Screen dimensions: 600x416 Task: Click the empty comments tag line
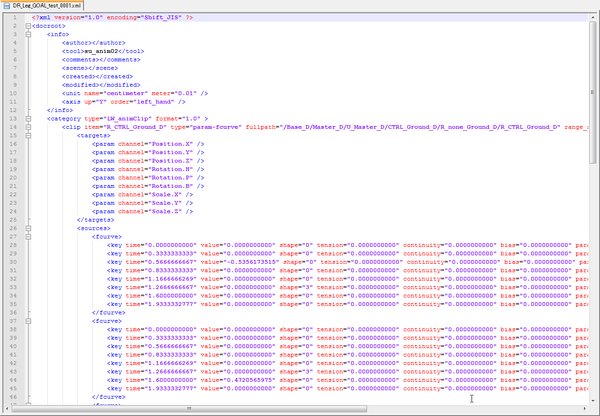coord(101,60)
